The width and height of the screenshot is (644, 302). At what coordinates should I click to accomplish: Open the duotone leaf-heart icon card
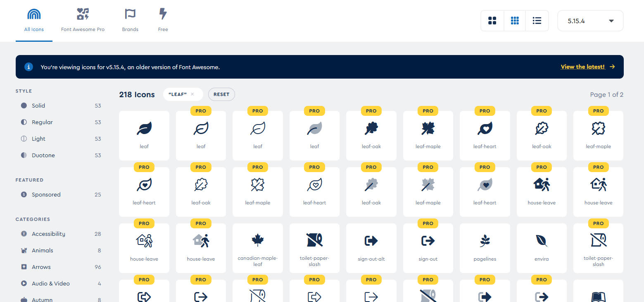(485, 192)
